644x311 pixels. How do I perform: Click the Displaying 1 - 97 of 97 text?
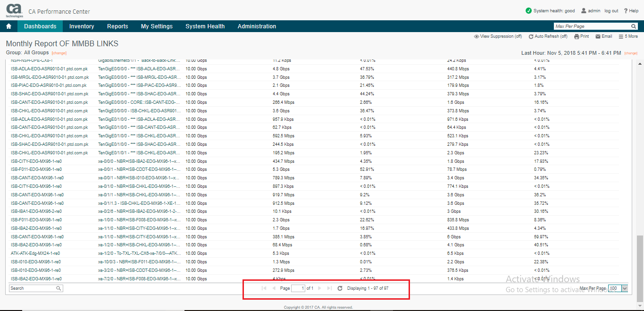(368, 288)
